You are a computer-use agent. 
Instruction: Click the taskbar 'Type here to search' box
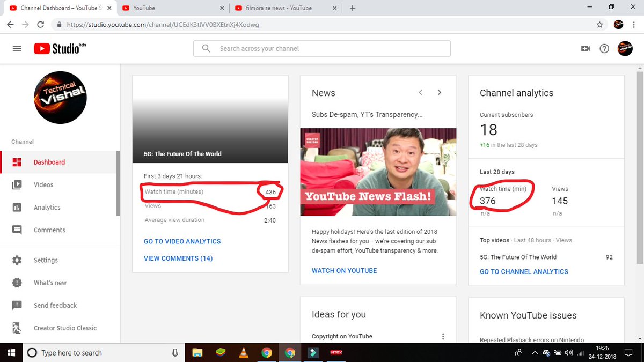(104, 352)
